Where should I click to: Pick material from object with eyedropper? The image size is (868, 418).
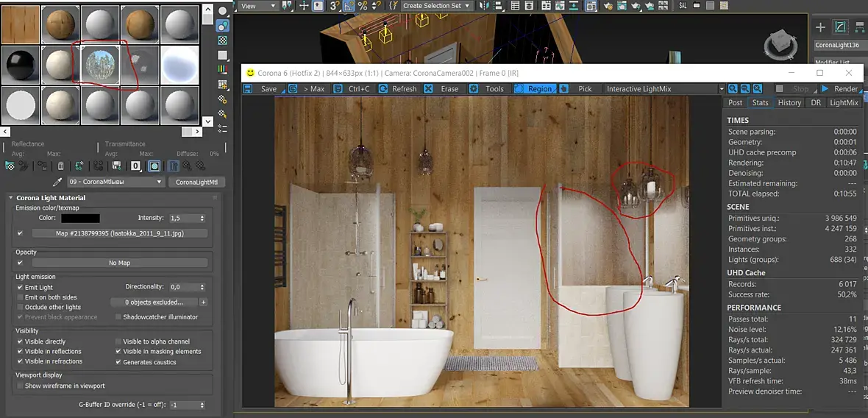57,183
